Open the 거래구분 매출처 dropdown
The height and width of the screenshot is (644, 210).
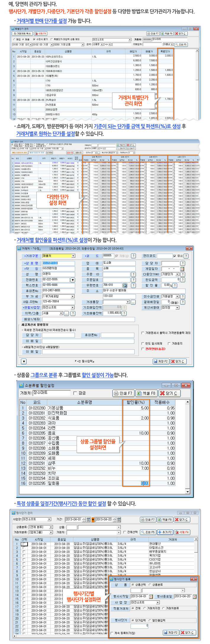click(x=73, y=256)
